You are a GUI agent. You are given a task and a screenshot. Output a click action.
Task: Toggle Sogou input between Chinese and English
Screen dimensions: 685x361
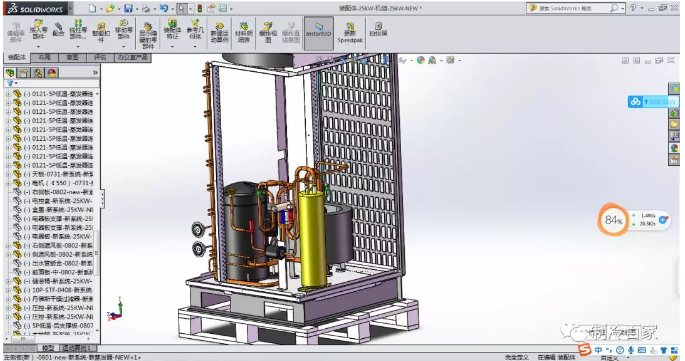(598, 350)
